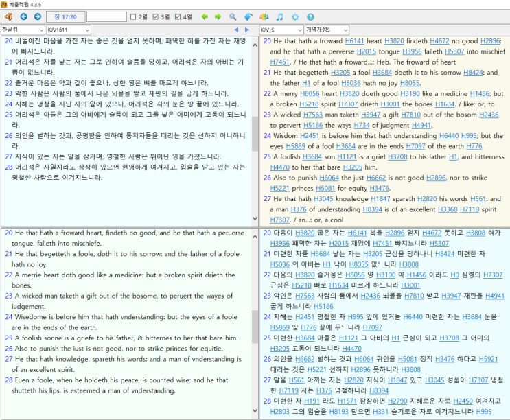Open Strong's link H8056 in KJV_S verse 22

tap(310, 93)
